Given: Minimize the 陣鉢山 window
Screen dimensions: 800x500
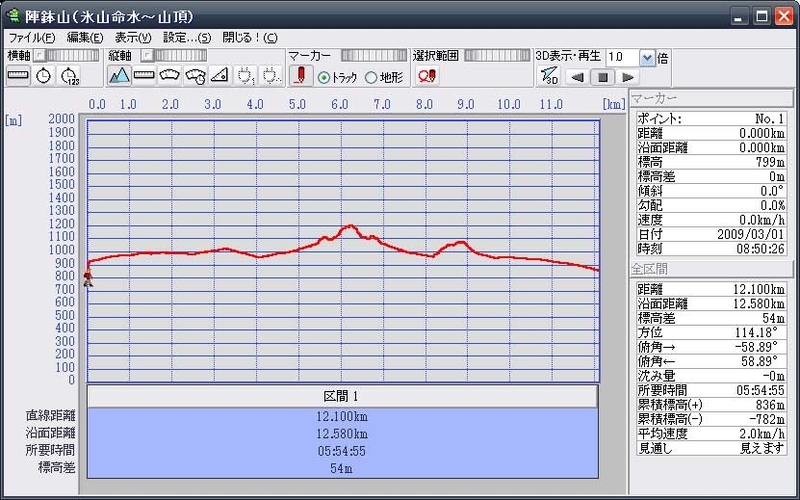Looking at the screenshot, I should click(x=739, y=16).
